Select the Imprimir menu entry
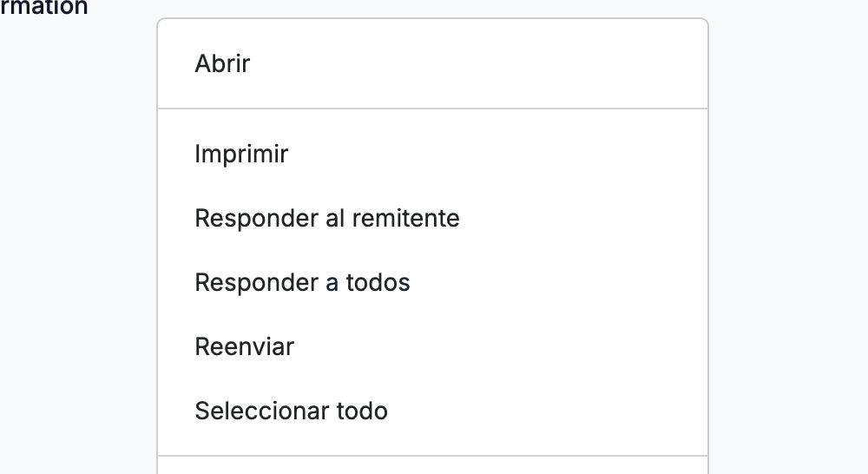 432,154
